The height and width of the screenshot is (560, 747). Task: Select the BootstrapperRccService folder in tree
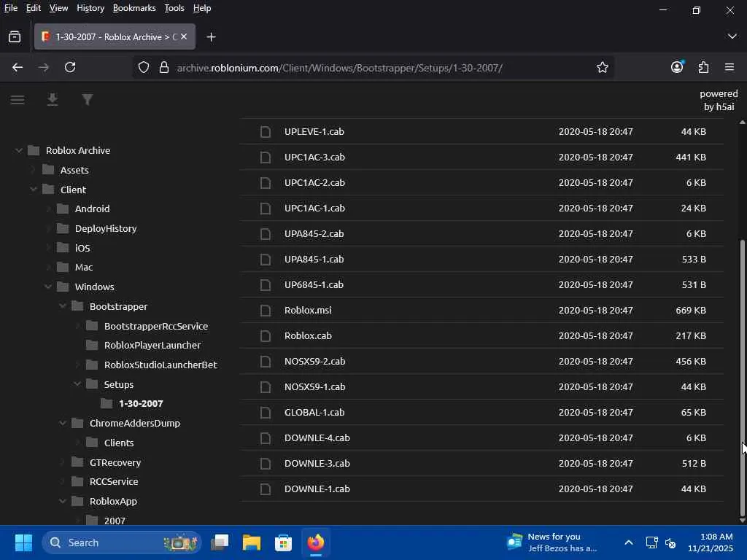[156, 326]
